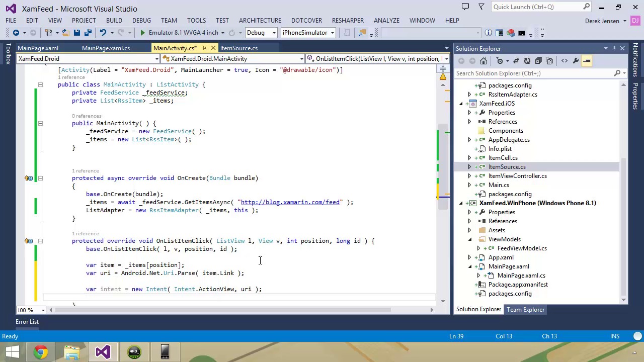Image resolution: width=644 pixels, height=362 pixels.
Task: Click the View Code angle-brackets icon
Action: 564,61
